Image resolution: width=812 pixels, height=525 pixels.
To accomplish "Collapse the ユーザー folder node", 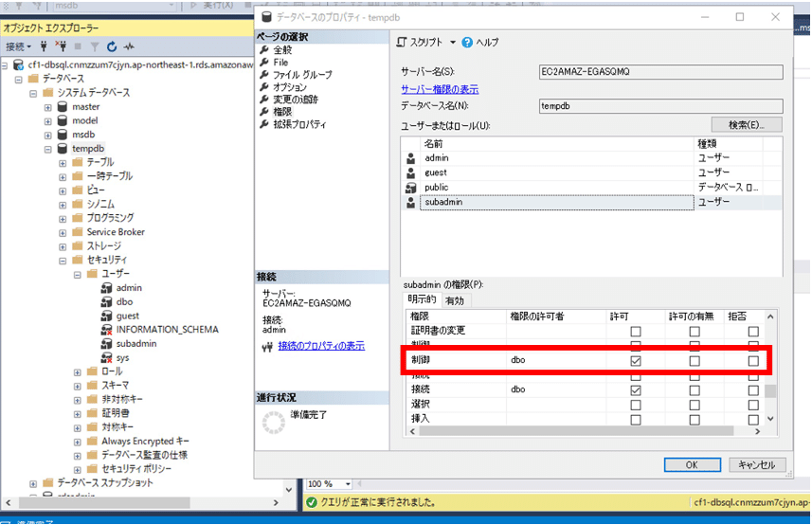I will tap(77, 275).
